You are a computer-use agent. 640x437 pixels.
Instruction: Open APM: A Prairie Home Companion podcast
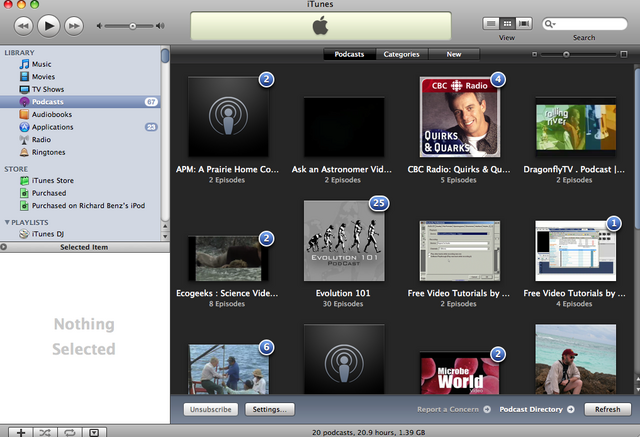pos(228,117)
